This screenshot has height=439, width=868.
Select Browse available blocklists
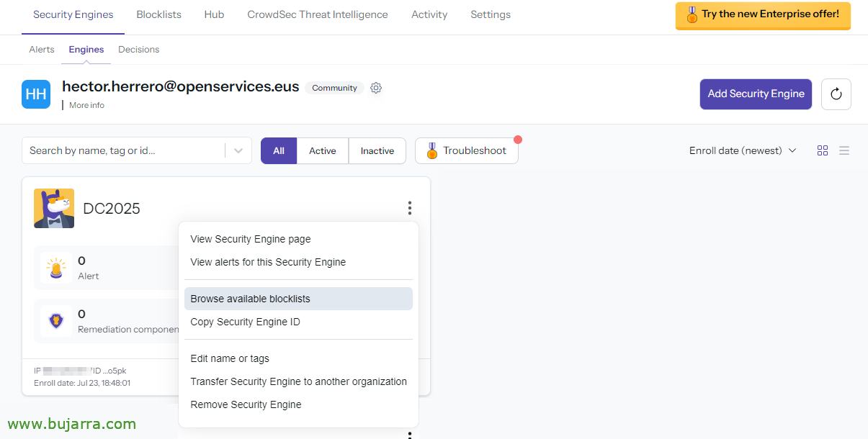pos(298,299)
